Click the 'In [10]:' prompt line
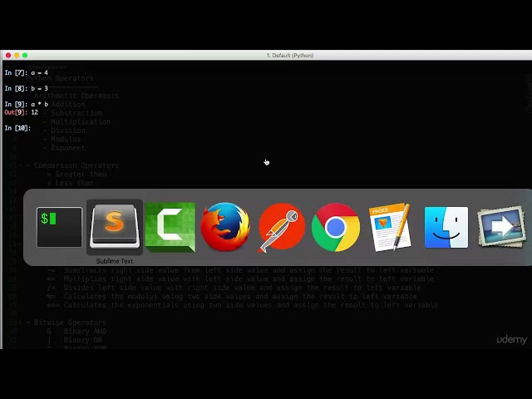532x399 pixels. tap(17, 128)
